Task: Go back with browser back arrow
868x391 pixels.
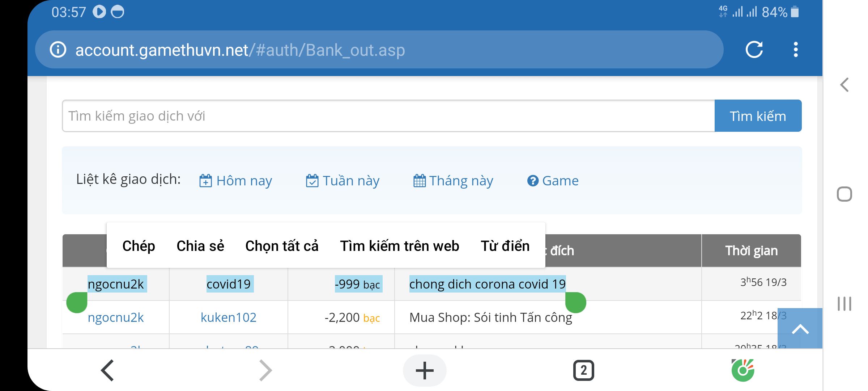Action: click(107, 370)
